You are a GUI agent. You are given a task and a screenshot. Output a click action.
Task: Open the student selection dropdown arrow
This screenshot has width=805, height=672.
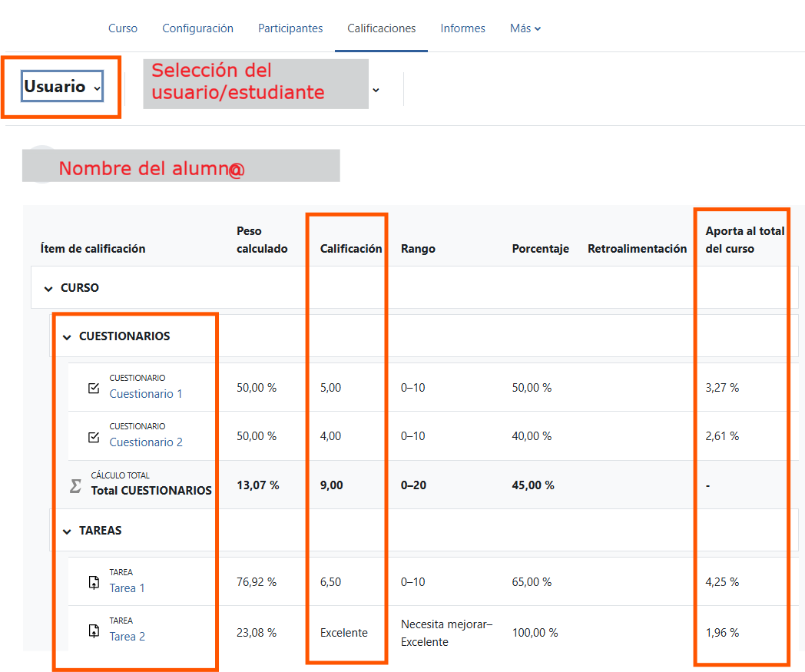click(376, 90)
